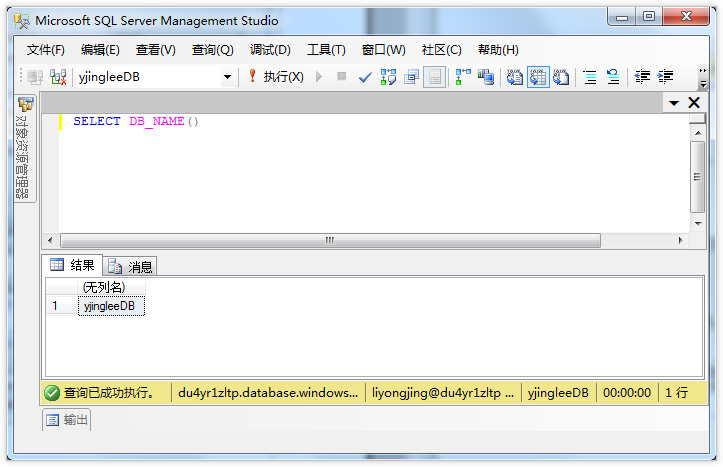Open the 帮助(H) menu
Viewport: 723px width, 467px height.
pyautogui.click(x=498, y=50)
